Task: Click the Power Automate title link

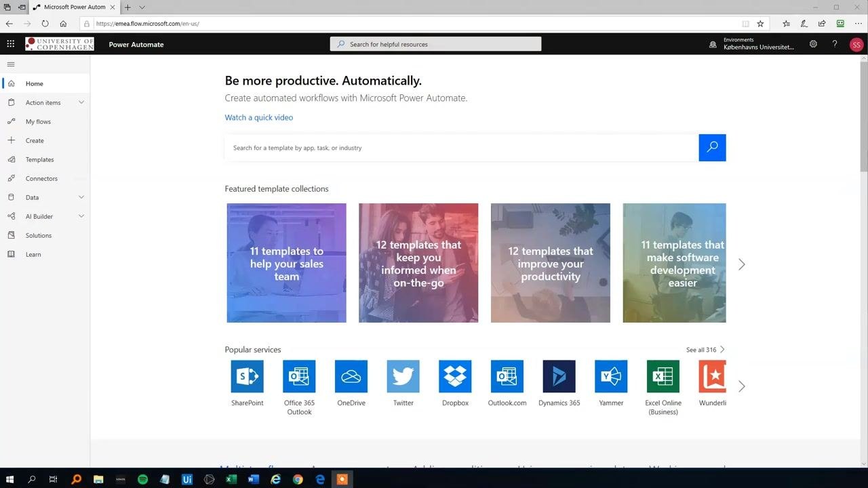Action: pyautogui.click(x=136, y=45)
